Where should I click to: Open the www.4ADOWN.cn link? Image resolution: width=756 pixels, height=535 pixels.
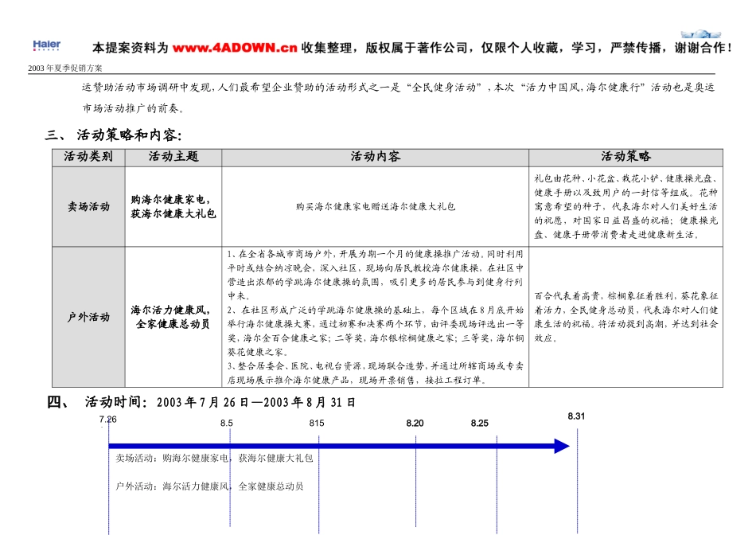click(x=235, y=48)
